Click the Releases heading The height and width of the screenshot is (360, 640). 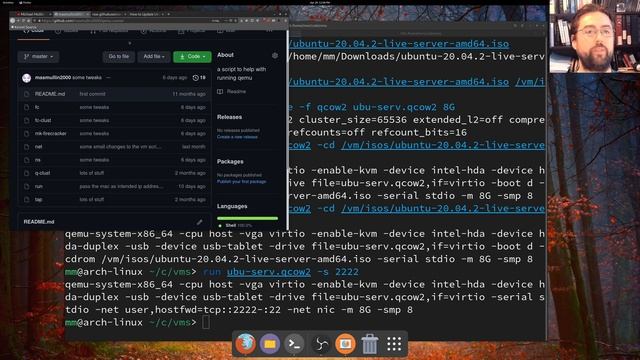click(x=229, y=117)
